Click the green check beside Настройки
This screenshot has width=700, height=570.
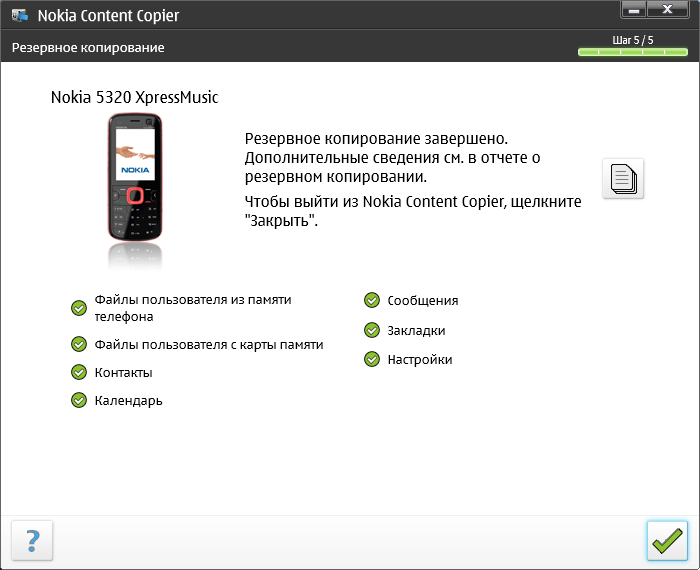372,359
